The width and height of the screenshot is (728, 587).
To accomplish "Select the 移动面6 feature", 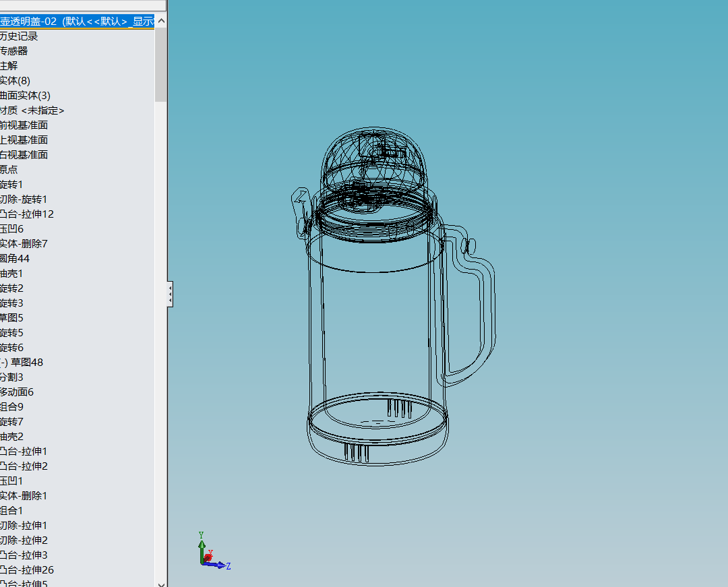I will click(x=17, y=392).
